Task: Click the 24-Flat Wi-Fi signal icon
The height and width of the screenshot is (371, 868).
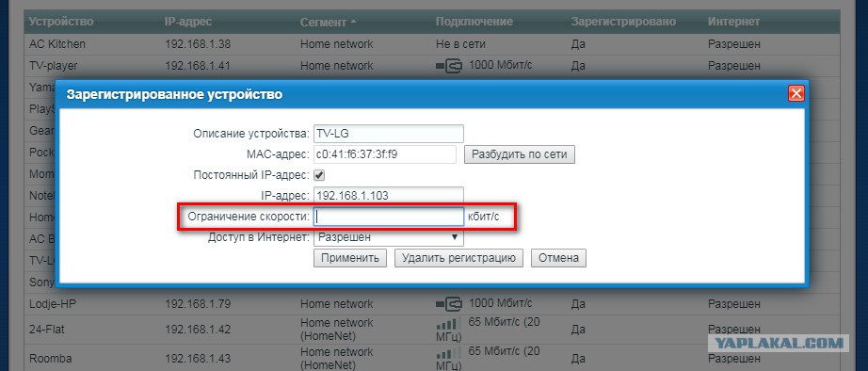Action: click(x=447, y=324)
